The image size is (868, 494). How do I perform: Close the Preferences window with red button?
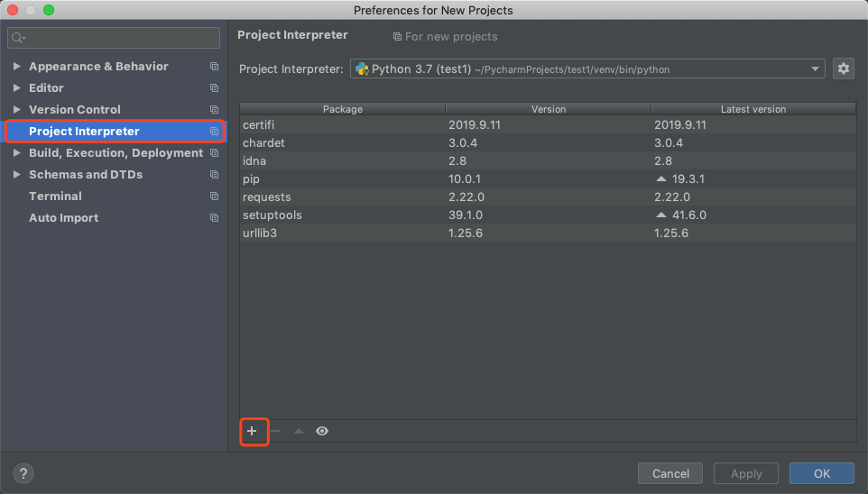13,10
